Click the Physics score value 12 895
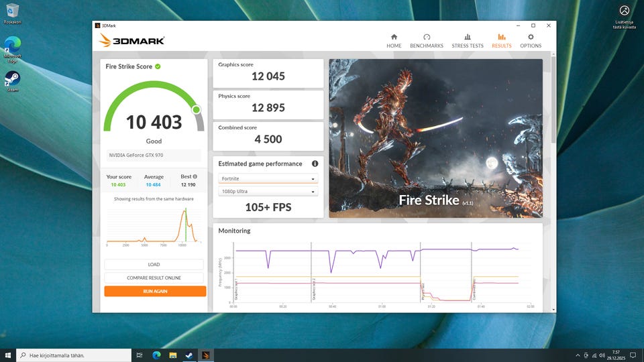644x362 pixels. coord(268,108)
